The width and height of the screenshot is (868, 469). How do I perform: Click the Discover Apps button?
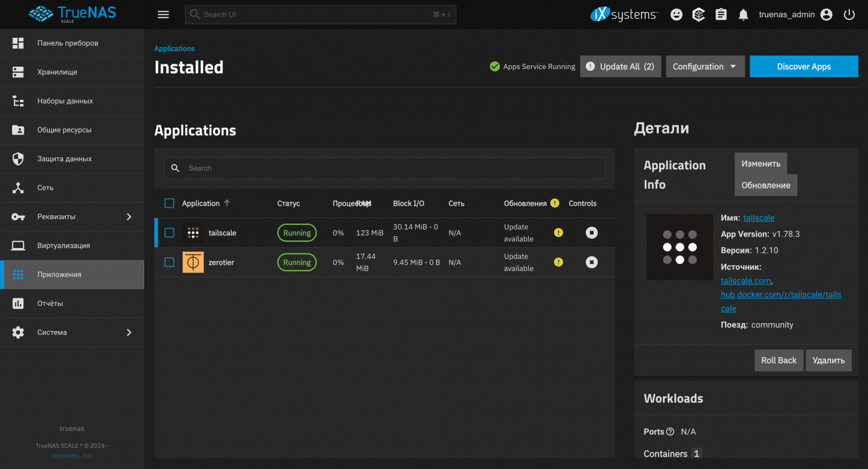pyautogui.click(x=803, y=66)
